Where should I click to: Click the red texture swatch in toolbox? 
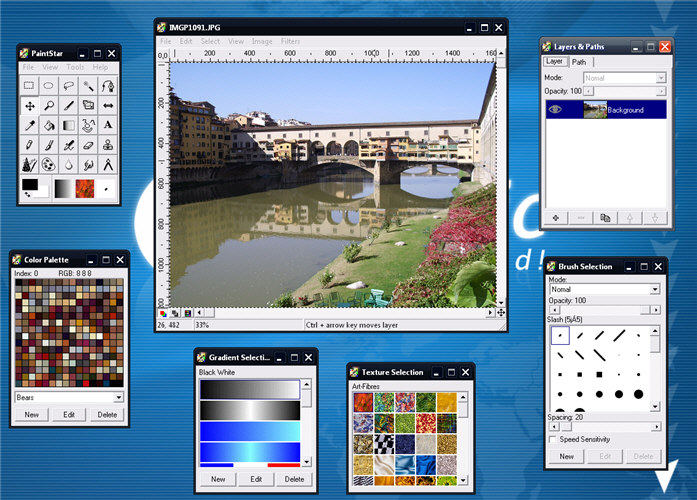[85, 188]
